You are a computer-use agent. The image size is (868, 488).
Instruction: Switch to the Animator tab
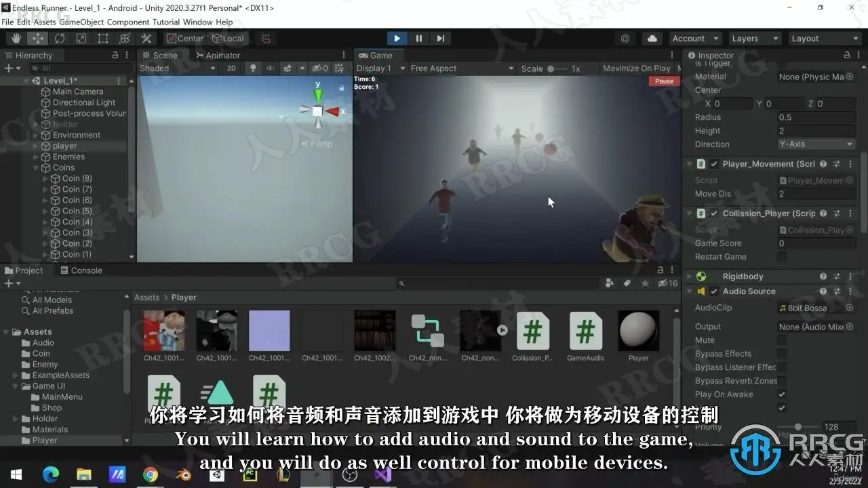tap(218, 56)
